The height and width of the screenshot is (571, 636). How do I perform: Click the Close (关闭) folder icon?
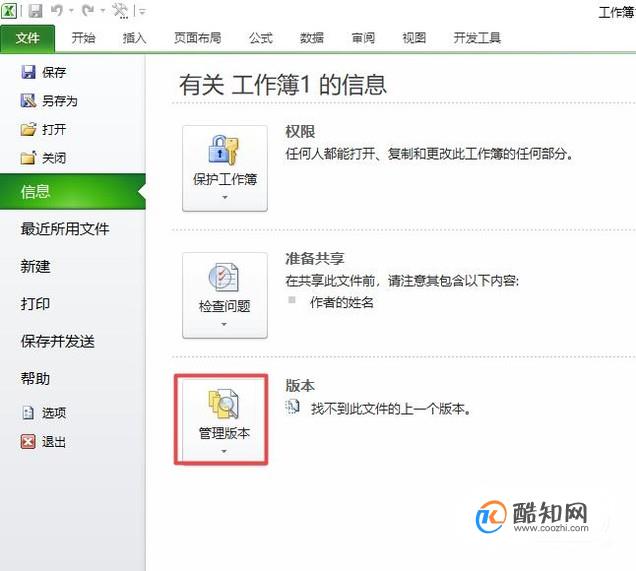pos(28,158)
